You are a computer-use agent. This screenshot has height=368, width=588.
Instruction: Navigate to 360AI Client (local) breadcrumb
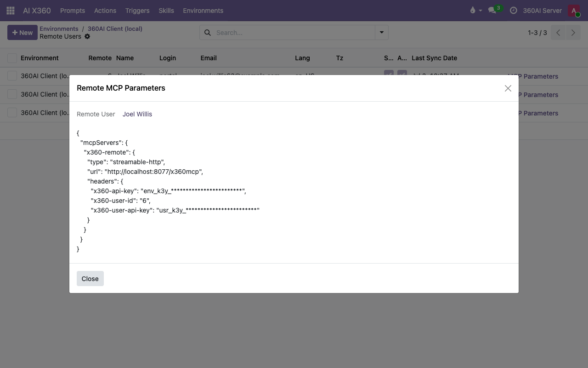(115, 29)
